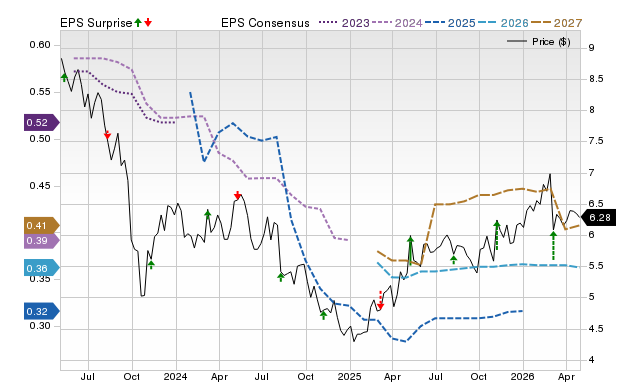The image size is (640, 382).
Task: Click the 6.5 price axis label
Action: point(596,204)
